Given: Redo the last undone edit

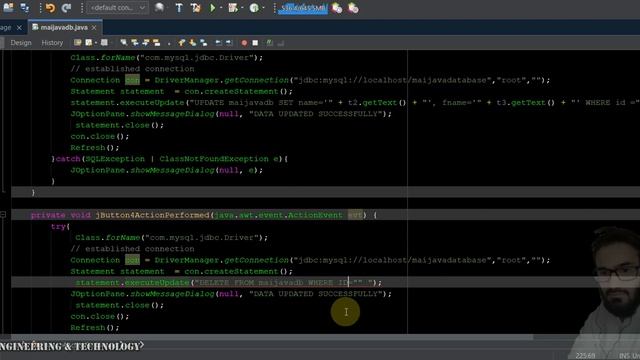Looking at the screenshot, I should pyautogui.click(x=66, y=8).
